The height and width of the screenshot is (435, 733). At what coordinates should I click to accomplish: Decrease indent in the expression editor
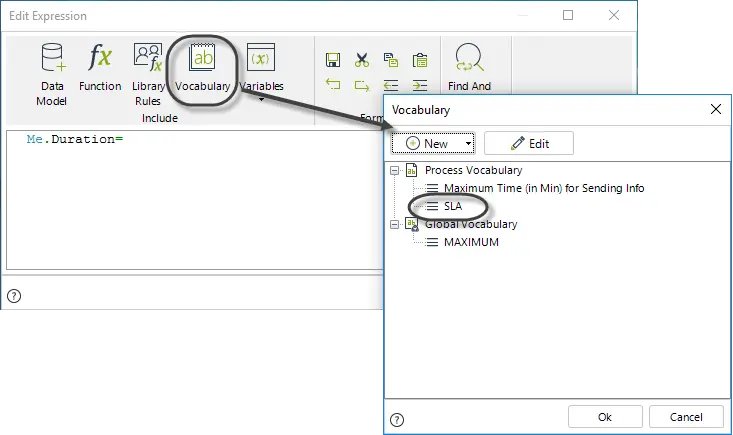[x=391, y=85]
